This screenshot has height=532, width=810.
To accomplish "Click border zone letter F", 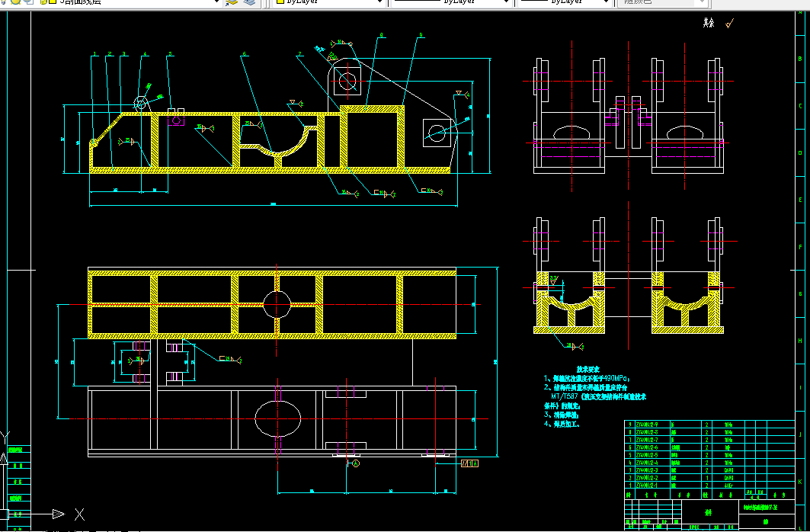I will point(801,247).
